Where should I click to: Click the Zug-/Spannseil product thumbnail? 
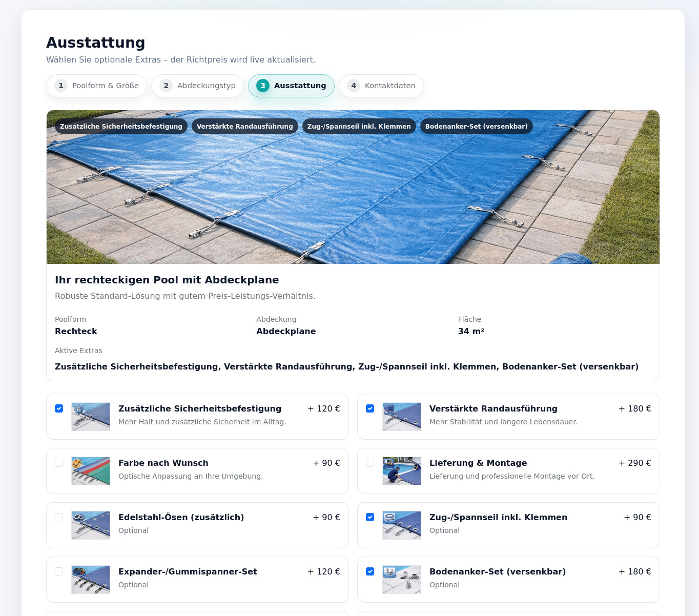coord(402,525)
